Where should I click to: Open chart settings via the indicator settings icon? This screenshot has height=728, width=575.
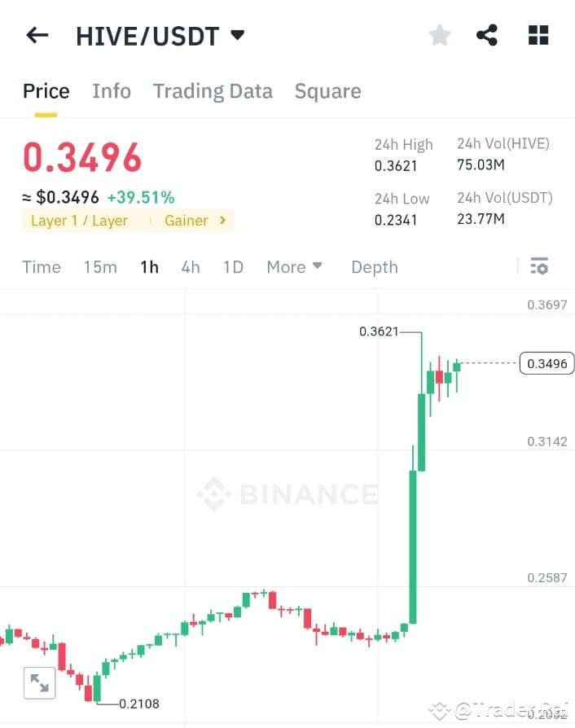[539, 266]
